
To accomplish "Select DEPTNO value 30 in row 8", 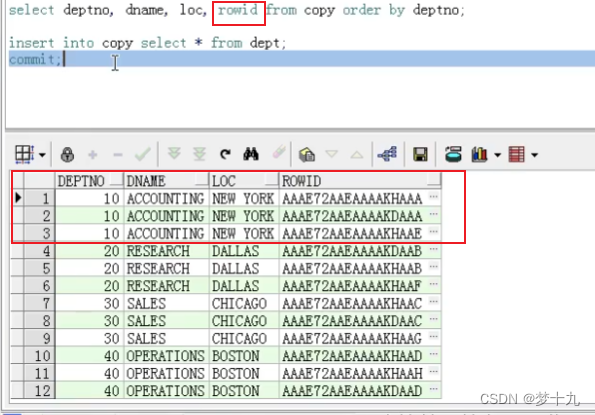I will 90,321.
